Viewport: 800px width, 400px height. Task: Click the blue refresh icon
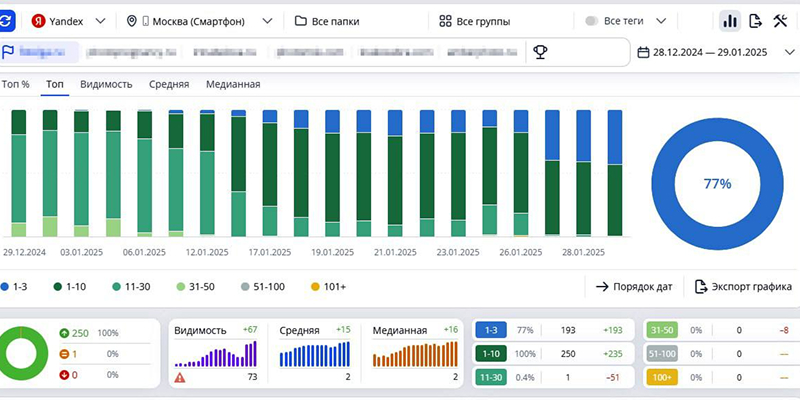pyautogui.click(x=6, y=21)
